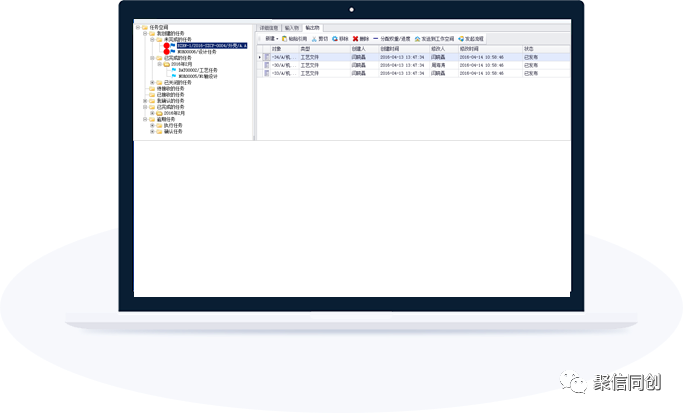
Task: Click the 创建人 column header
Action: 365,49
